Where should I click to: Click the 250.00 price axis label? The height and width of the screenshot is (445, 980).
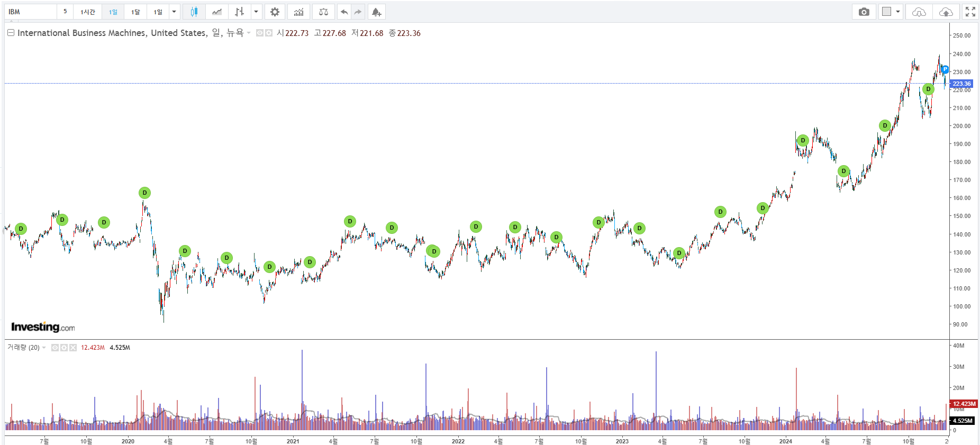tap(961, 35)
